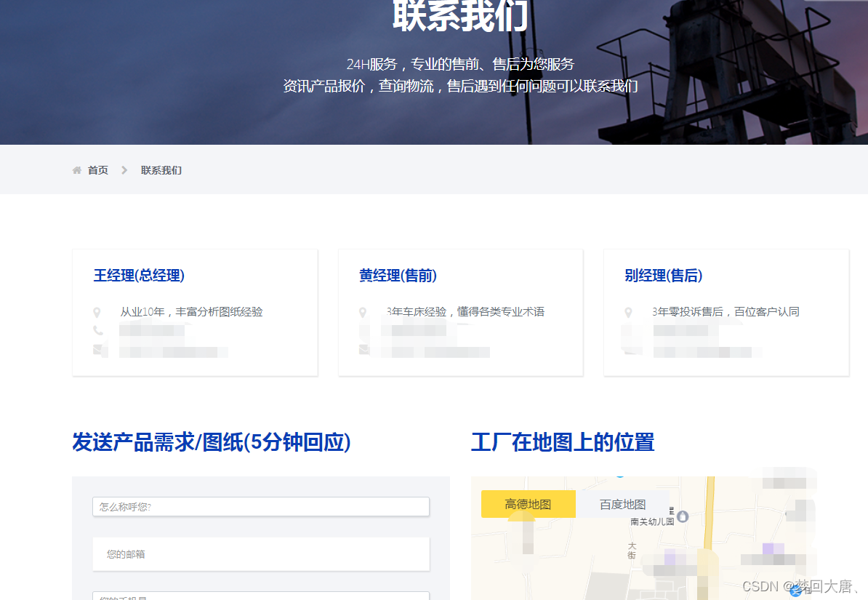This screenshot has width=868, height=600.
Task: Select the 高德地图 map tab
Action: (x=527, y=503)
